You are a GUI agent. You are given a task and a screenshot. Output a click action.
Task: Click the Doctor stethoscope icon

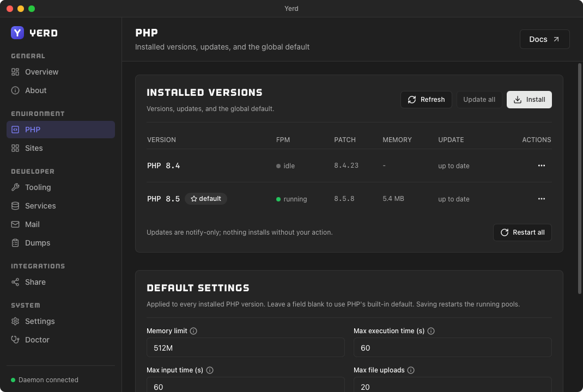point(15,340)
